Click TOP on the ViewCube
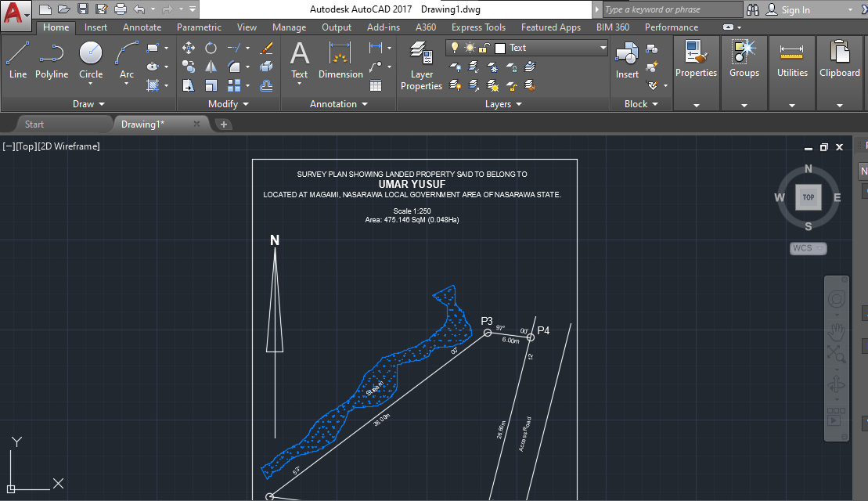Viewport: 868px width, 501px height. [x=808, y=197]
